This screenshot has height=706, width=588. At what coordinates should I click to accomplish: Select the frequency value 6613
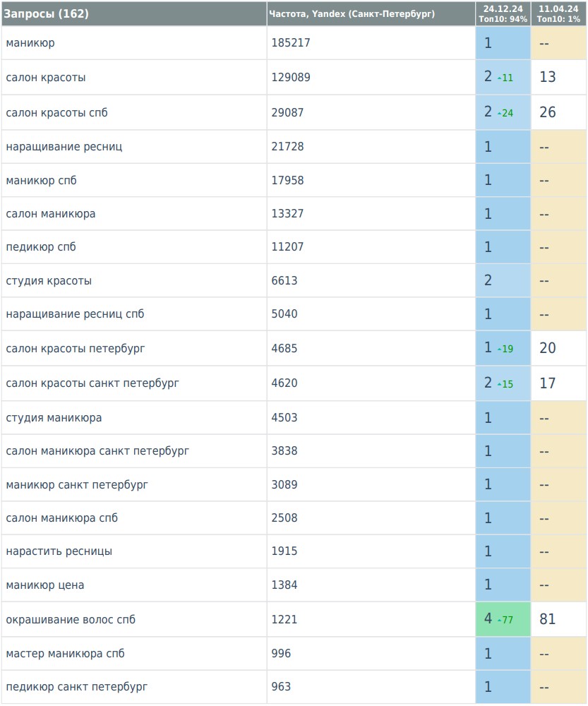click(x=284, y=280)
